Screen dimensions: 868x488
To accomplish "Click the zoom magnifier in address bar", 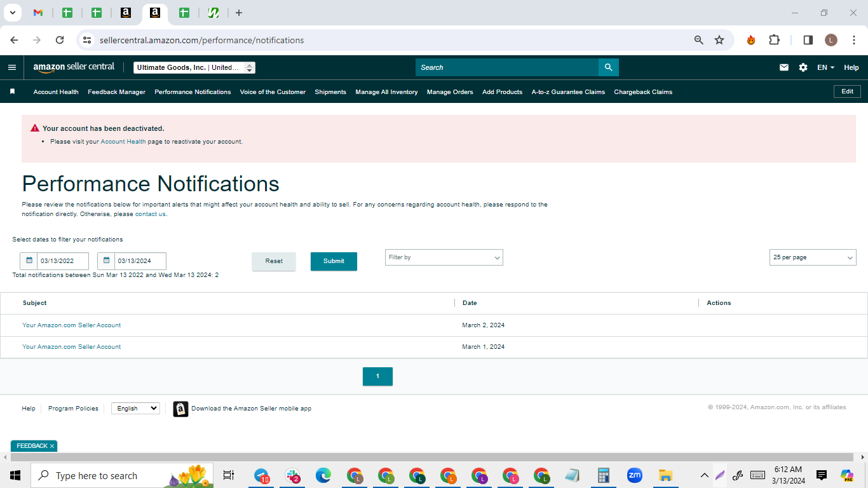I will (699, 40).
